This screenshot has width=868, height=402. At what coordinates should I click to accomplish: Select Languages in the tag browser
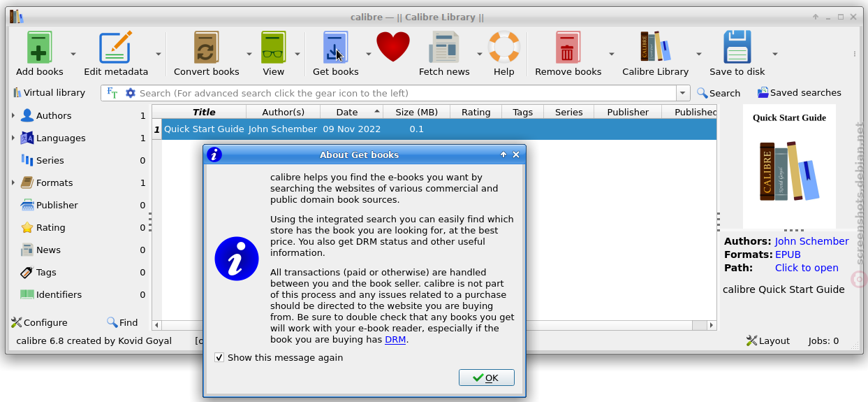[x=61, y=138]
